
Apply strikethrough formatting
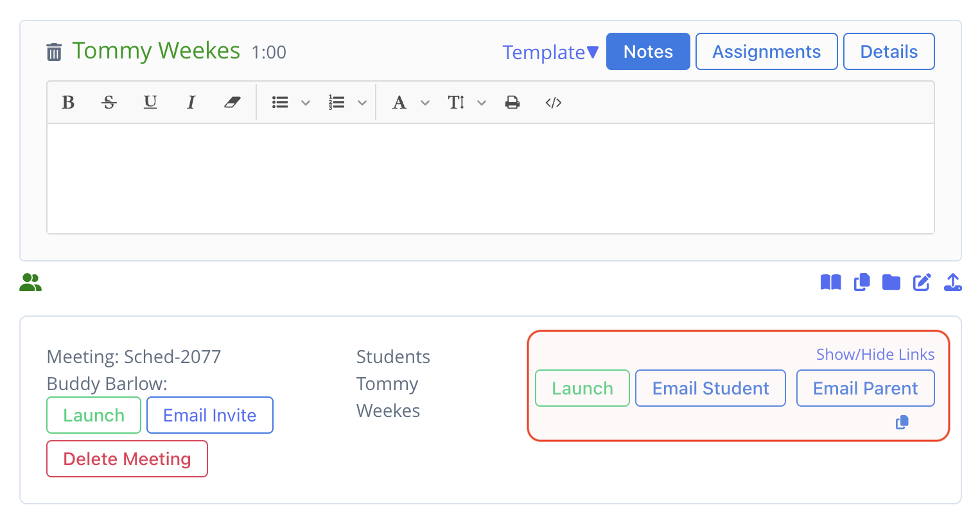coord(109,102)
